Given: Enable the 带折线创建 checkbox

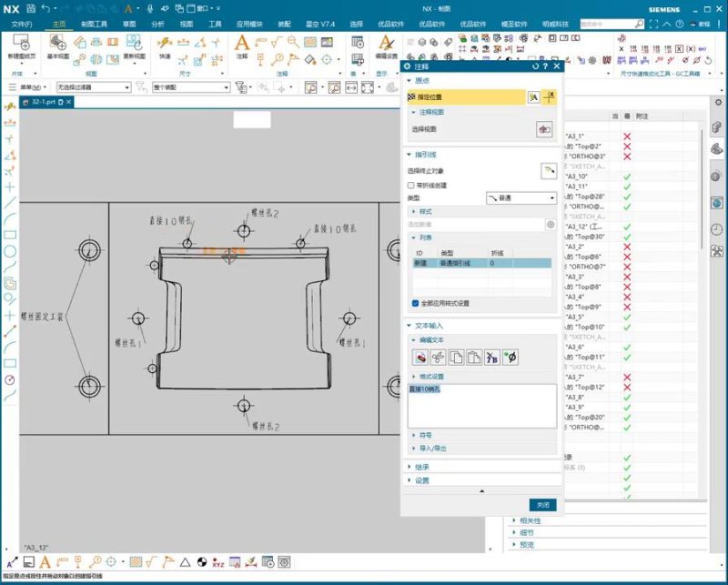Looking at the screenshot, I should 410,186.
